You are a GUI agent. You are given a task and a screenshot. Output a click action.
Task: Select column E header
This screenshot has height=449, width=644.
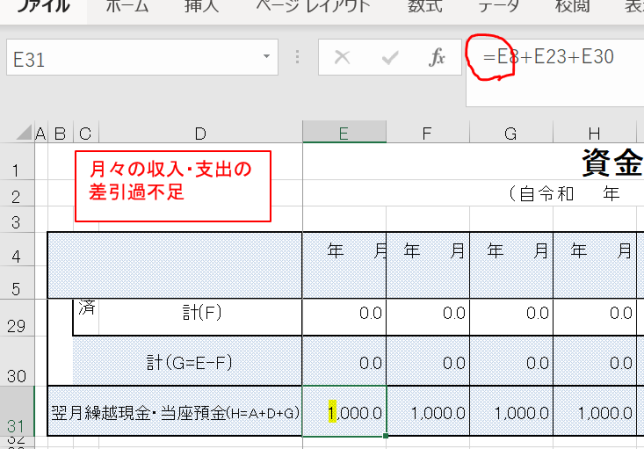(344, 133)
